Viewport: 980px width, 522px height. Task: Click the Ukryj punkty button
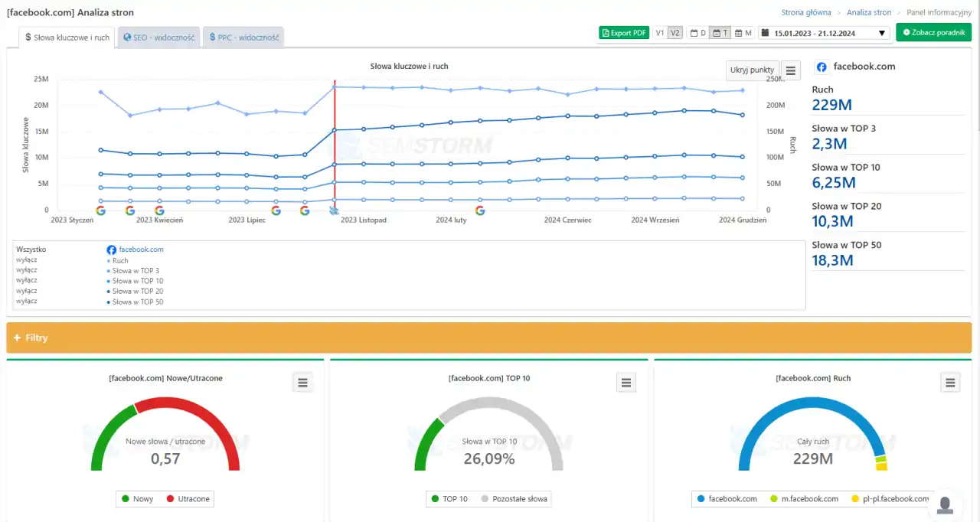click(x=752, y=70)
